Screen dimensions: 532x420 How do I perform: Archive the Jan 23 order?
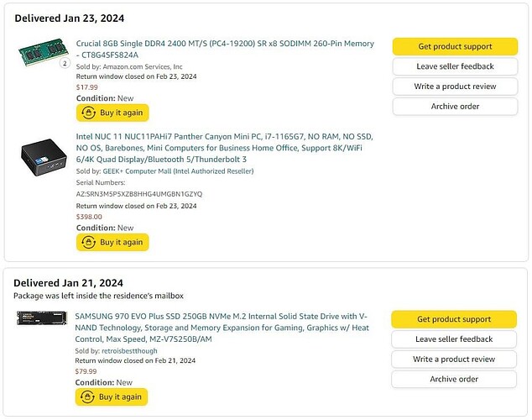click(x=455, y=107)
